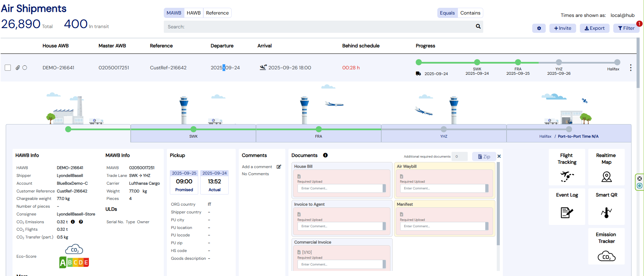
Task: Select the radio circle beside DEMO-216641
Action: point(25,68)
